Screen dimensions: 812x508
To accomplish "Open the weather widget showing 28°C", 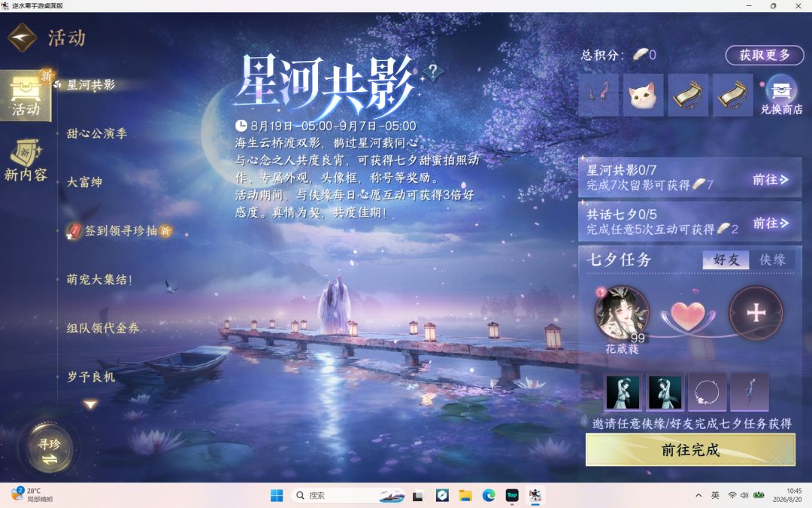I will [31, 494].
